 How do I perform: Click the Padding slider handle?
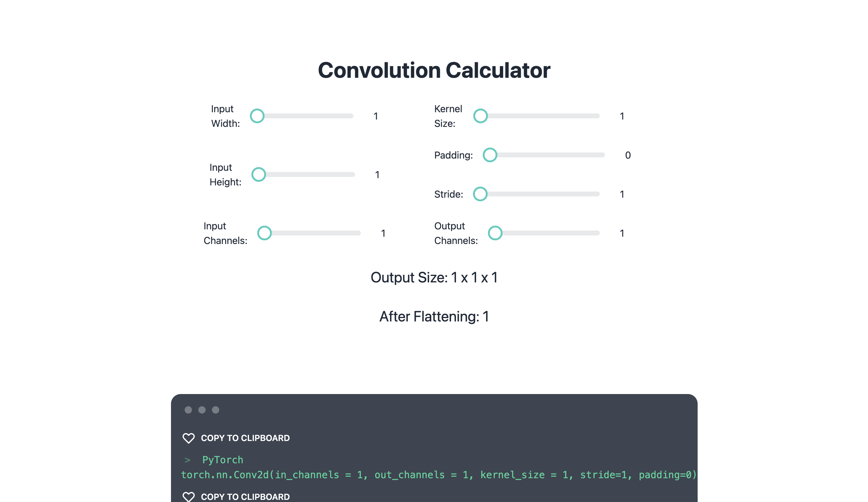(x=490, y=155)
